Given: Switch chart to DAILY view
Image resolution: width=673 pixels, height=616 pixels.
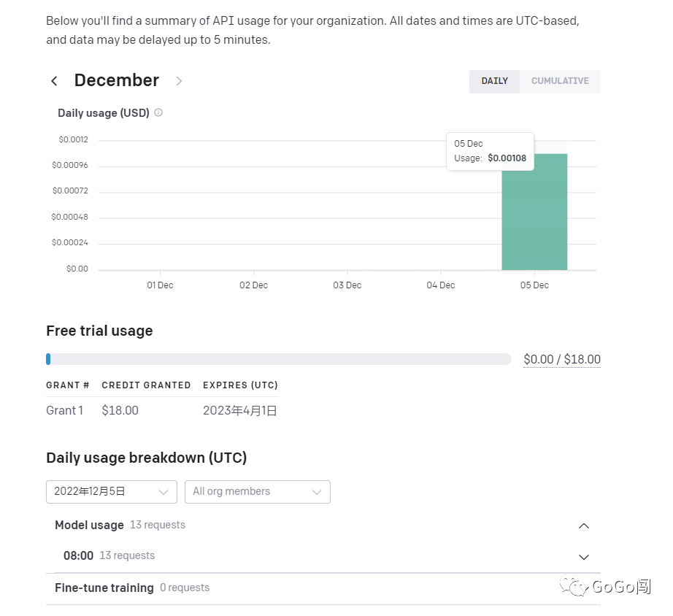Looking at the screenshot, I should (494, 81).
